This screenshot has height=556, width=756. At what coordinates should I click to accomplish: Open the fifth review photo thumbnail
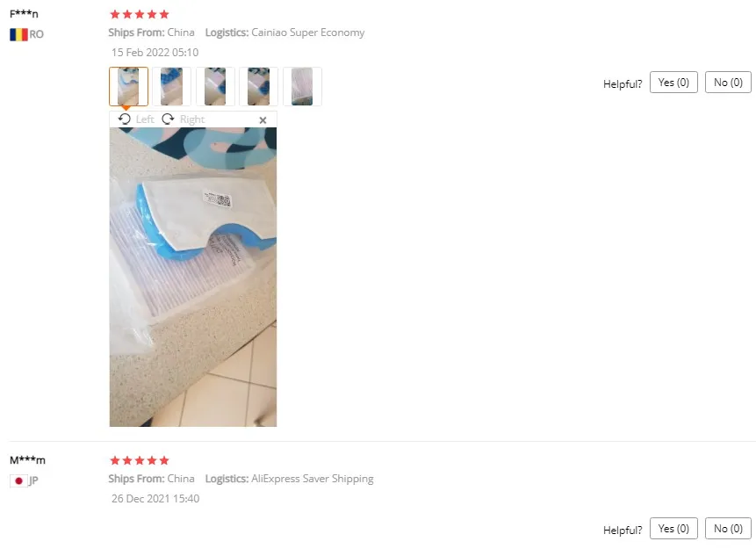[x=302, y=86]
